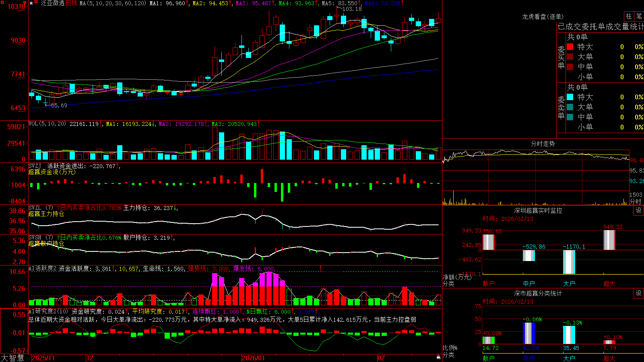Click the 分时走势 panel title
This screenshot has height=362, width=644.
pos(543,144)
